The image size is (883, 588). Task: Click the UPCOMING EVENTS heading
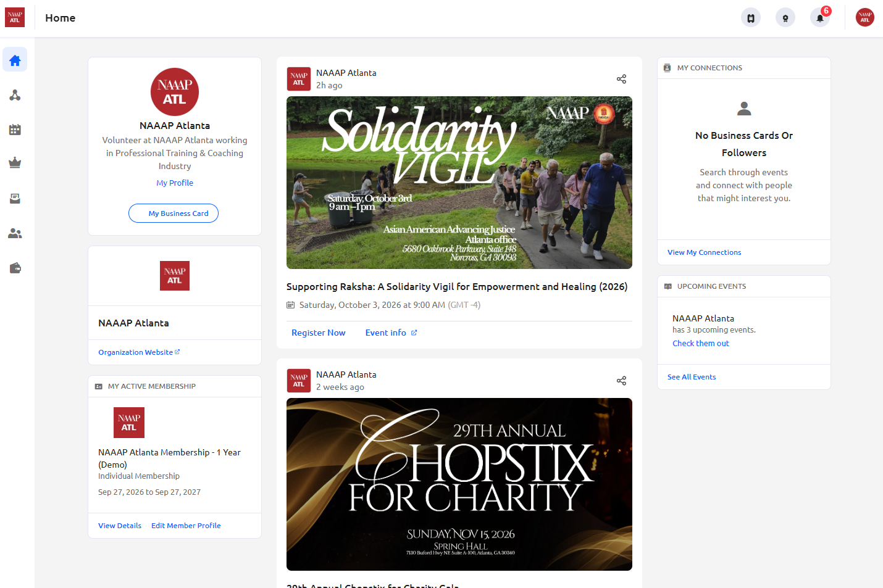711,286
